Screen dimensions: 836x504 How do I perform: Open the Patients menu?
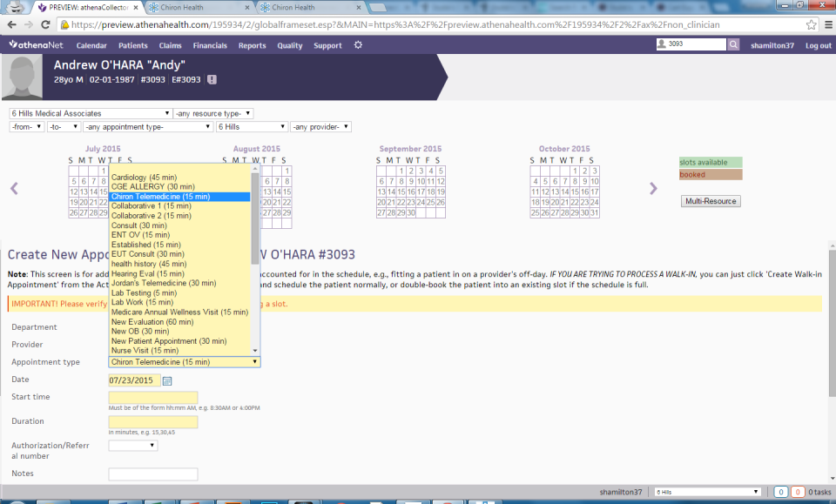coord(132,46)
